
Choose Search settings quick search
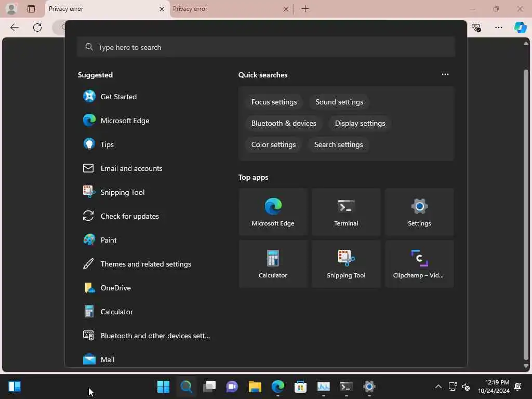(x=339, y=145)
